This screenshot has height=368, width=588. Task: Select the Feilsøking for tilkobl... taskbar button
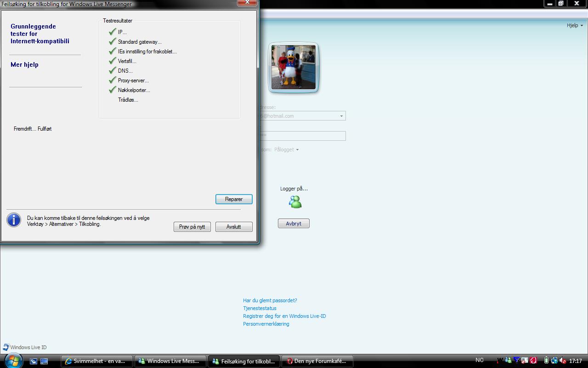[x=244, y=361]
